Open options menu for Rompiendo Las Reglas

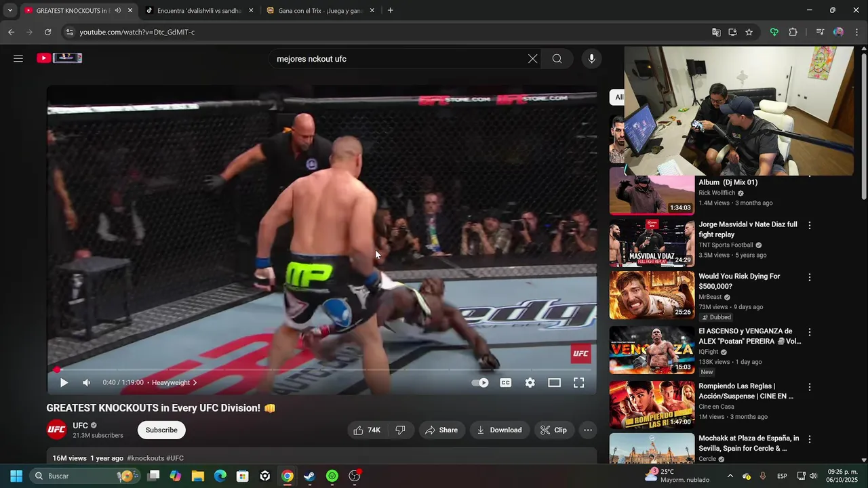(x=809, y=387)
